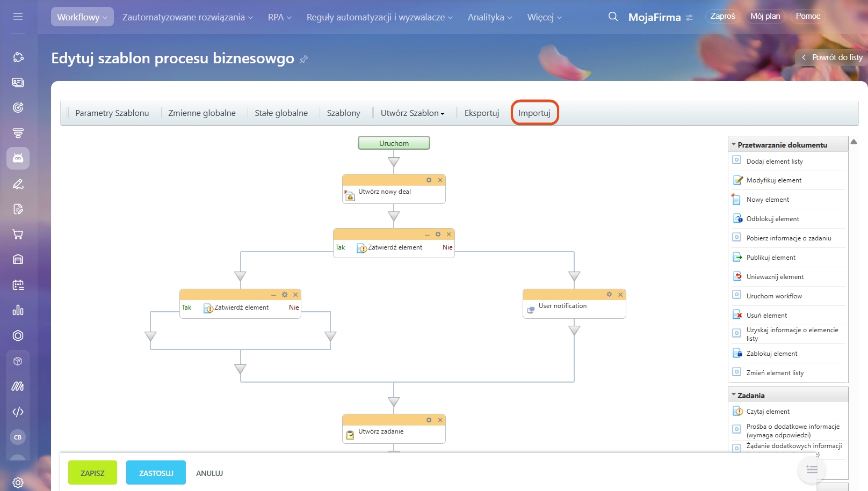Open settings gear on 'Utwórz zadanie' block
The height and width of the screenshot is (491, 868).
tap(429, 420)
